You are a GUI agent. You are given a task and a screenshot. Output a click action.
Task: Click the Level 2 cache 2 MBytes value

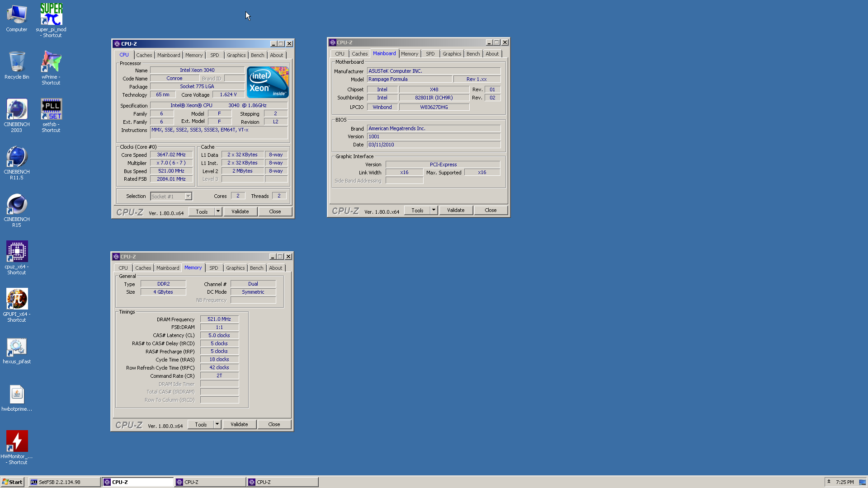point(242,171)
